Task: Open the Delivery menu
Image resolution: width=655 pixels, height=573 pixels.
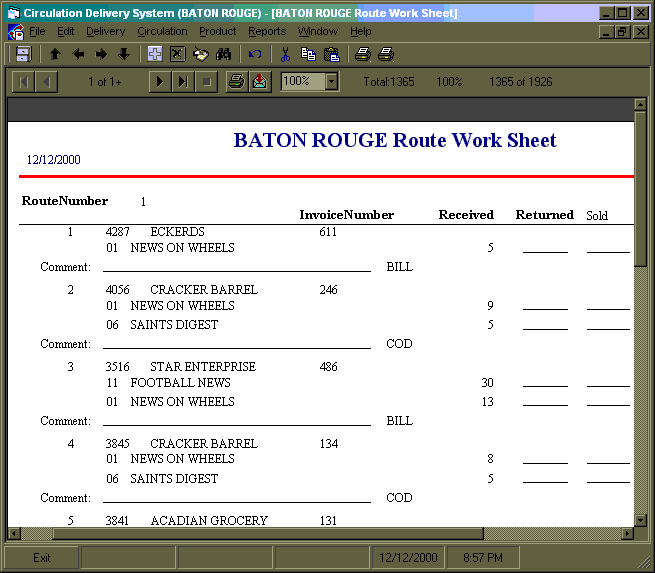Action: tap(106, 31)
